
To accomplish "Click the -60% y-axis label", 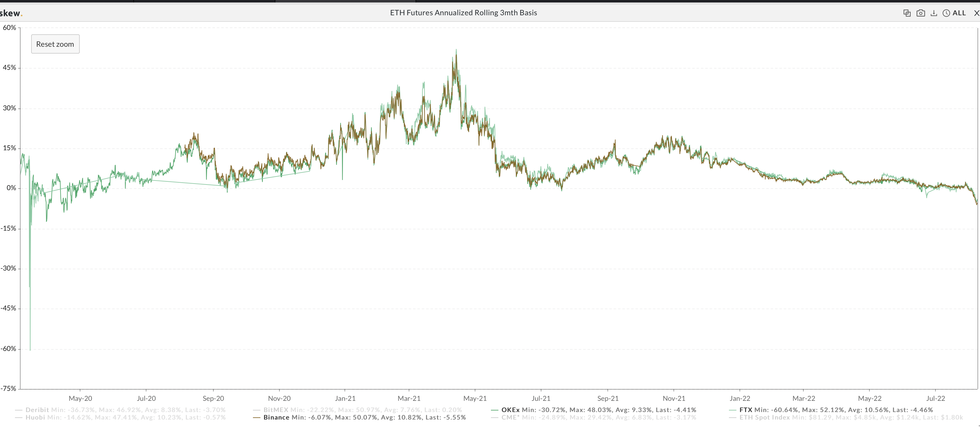I will pyautogui.click(x=8, y=348).
